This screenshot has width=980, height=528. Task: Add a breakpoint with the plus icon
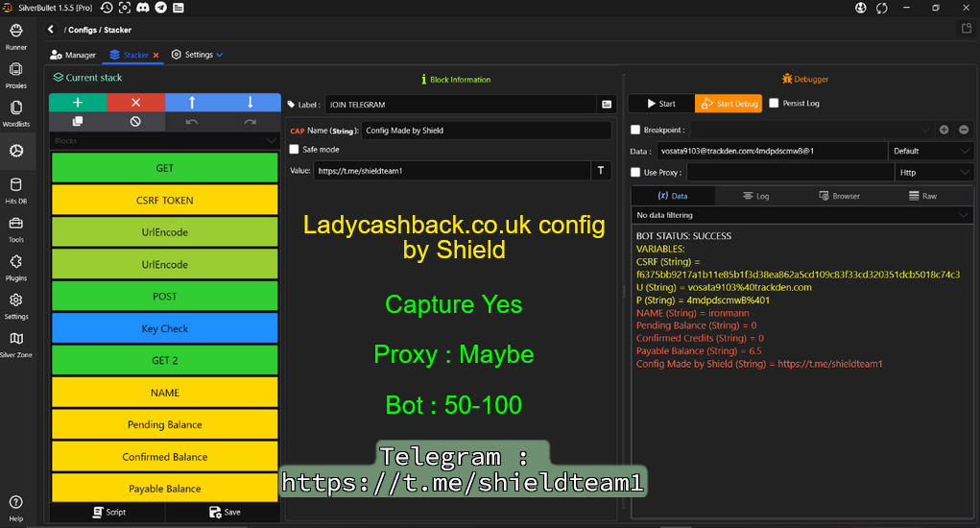click(944, 130)
